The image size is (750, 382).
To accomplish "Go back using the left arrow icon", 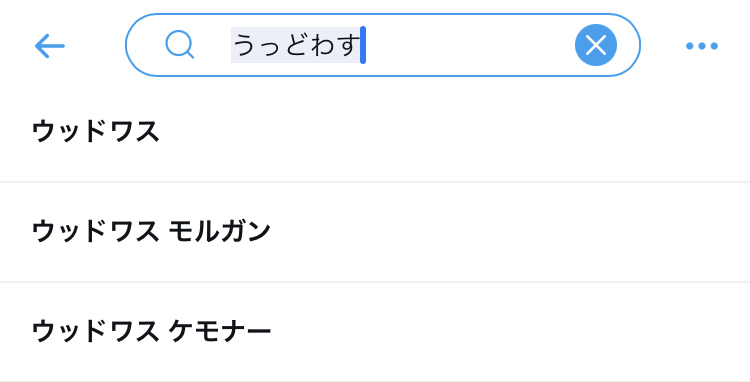I will (x=50, y=46).
